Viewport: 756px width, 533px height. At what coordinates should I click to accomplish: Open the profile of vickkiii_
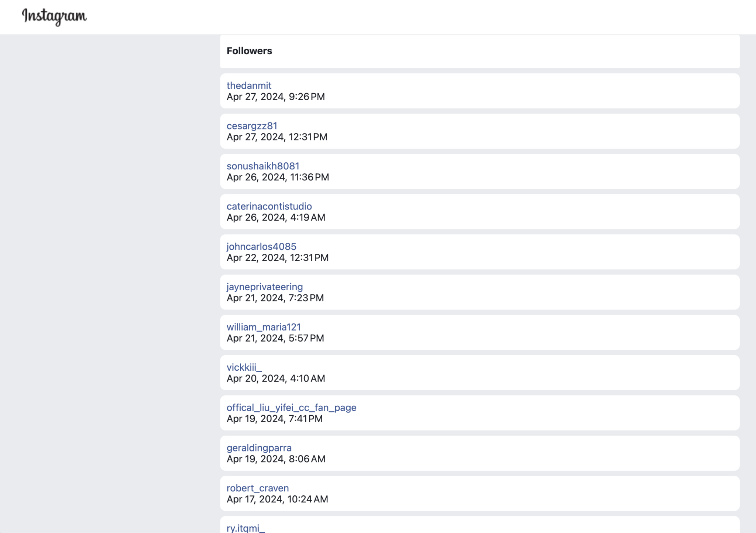245,367
